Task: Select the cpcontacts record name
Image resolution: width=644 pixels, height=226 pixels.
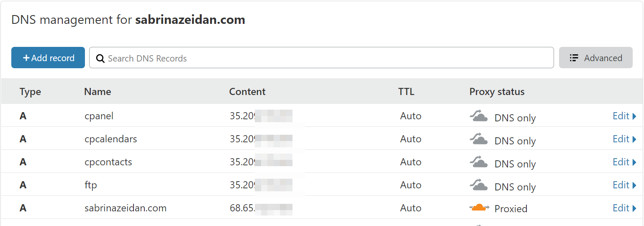Action: click(x=108, y=162)
